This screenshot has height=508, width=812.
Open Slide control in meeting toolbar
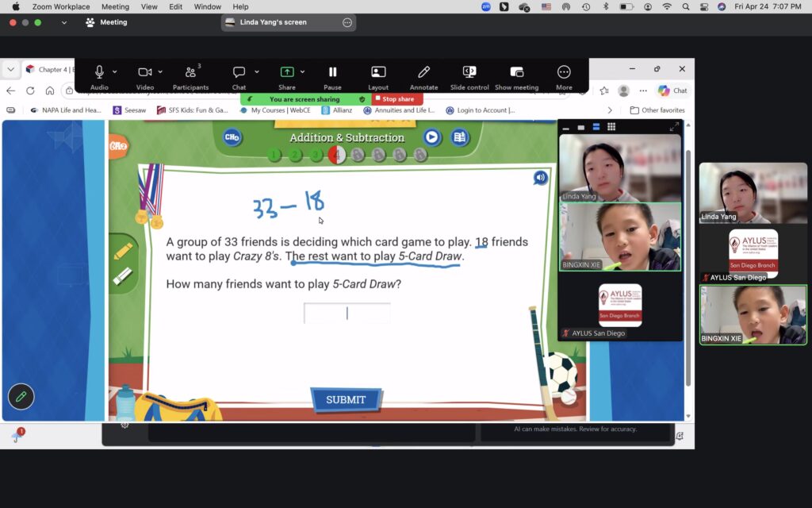pos(469,72)
